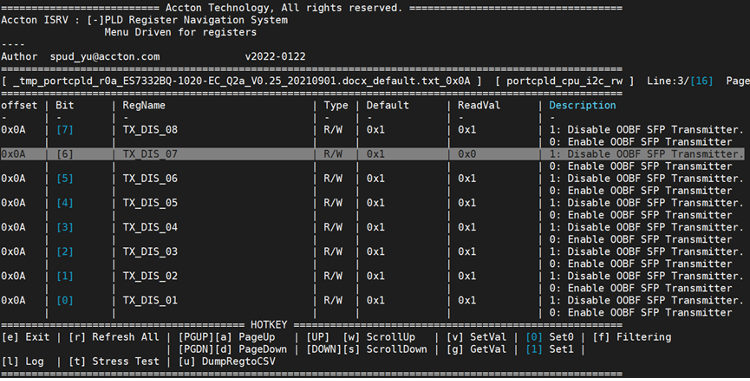Open the [f] Filtering hotkey

tap(632, 337)
